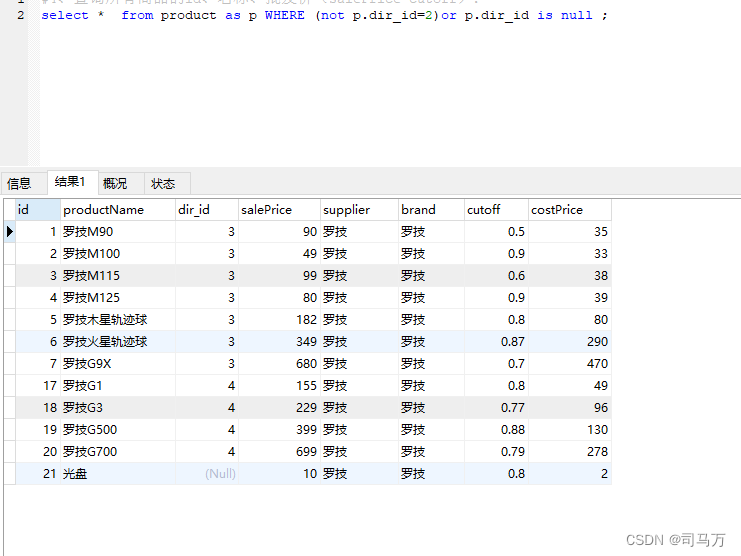This screenshot has width=741, height=556.
Task: Select salePrice value 229 in 罗技G3 row
Action: (x=279, y=408)
